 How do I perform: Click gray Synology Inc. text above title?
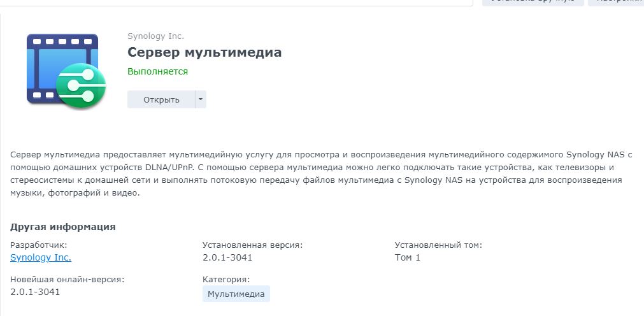point(155,36)
